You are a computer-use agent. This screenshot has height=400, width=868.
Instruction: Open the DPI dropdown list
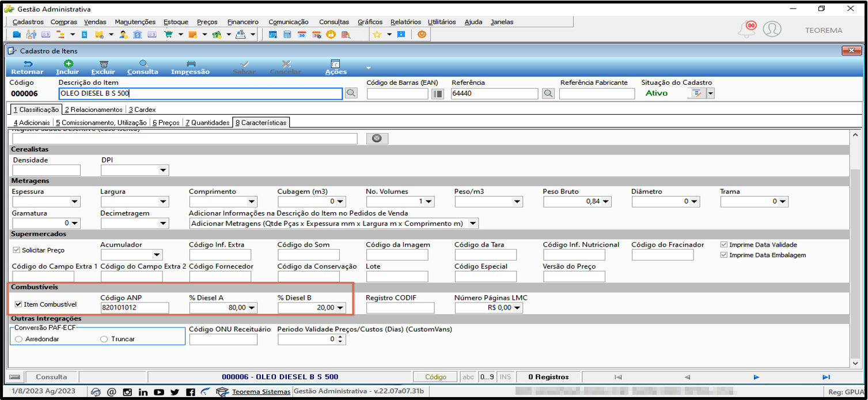164,170
